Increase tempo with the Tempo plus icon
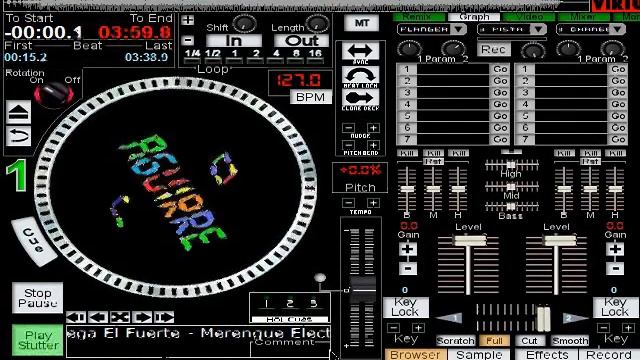 click(373, 203)
